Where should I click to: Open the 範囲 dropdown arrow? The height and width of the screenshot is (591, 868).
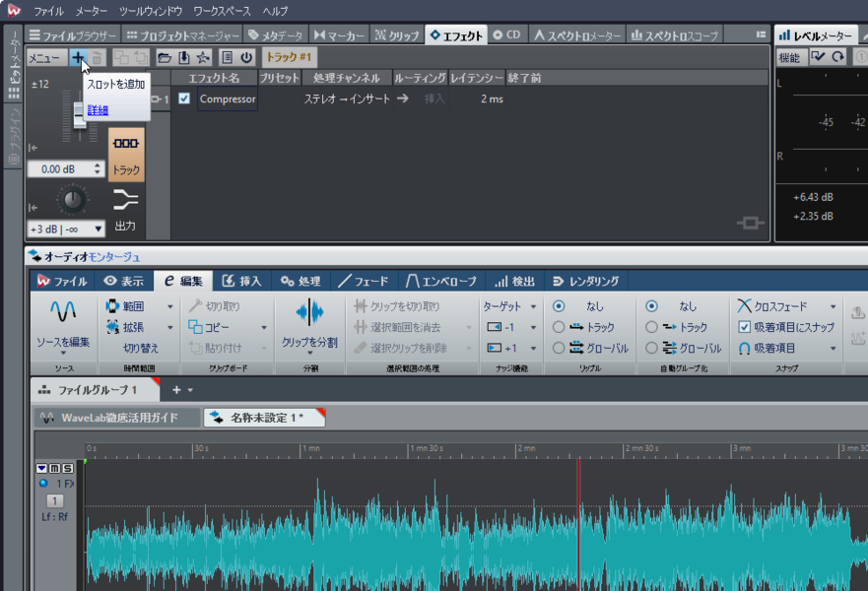pos(169,306)
